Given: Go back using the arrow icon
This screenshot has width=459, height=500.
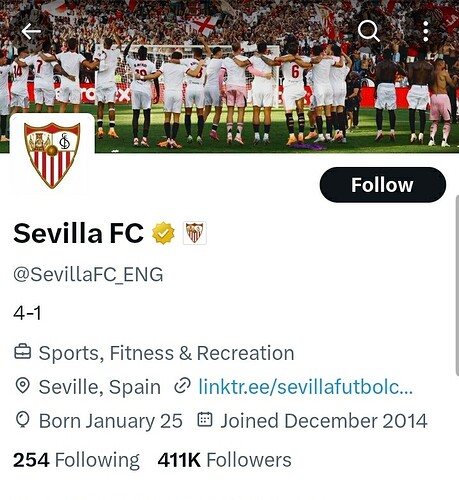Looking at the screenshot, I should [x=31, y=32].
